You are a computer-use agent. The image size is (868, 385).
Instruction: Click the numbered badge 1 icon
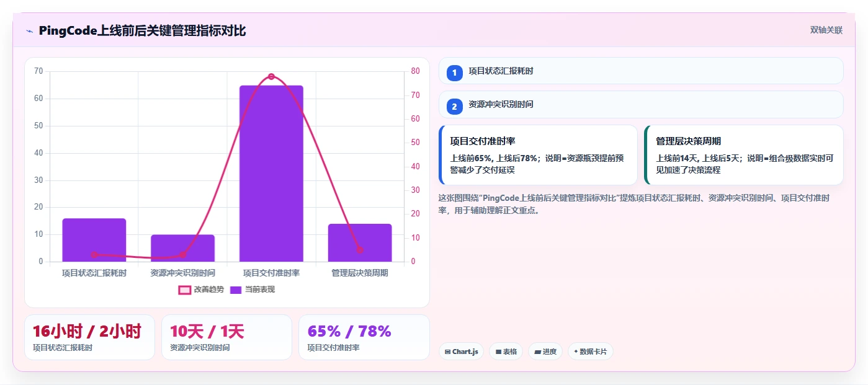[x=454, y=73]
